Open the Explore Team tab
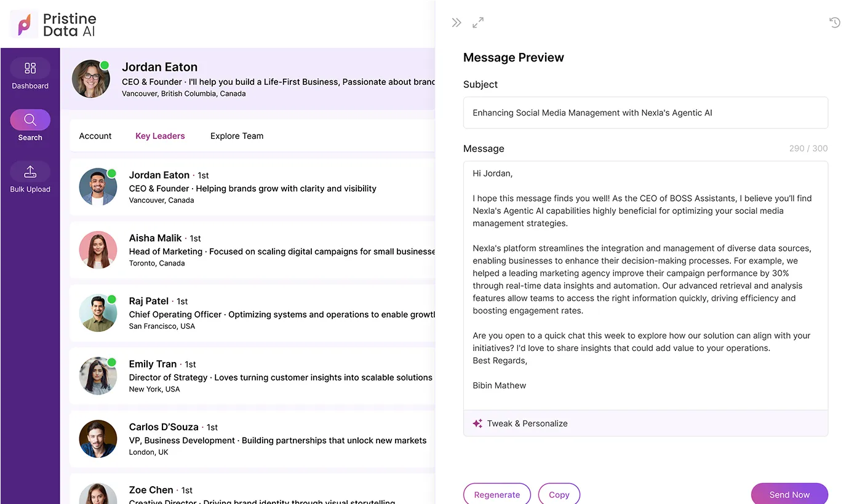The width and height of the screenshot is (857, 504). [237, 136]
